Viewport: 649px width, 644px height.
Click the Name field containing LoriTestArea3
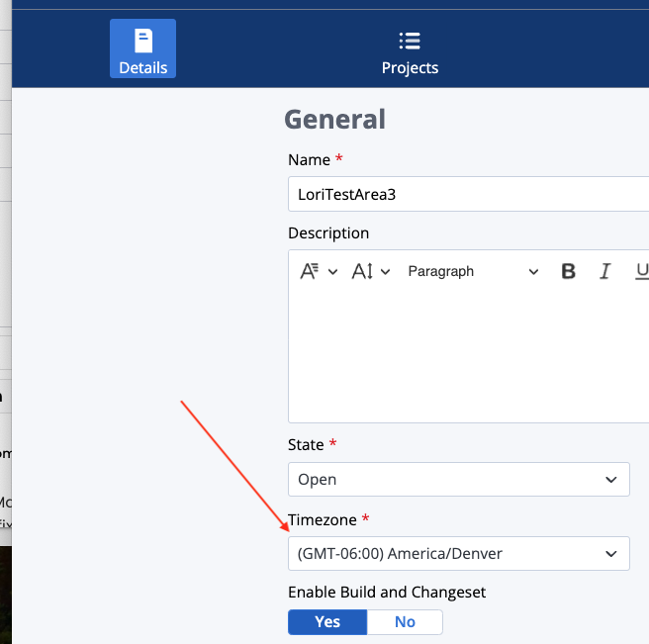tap(465, 194)
